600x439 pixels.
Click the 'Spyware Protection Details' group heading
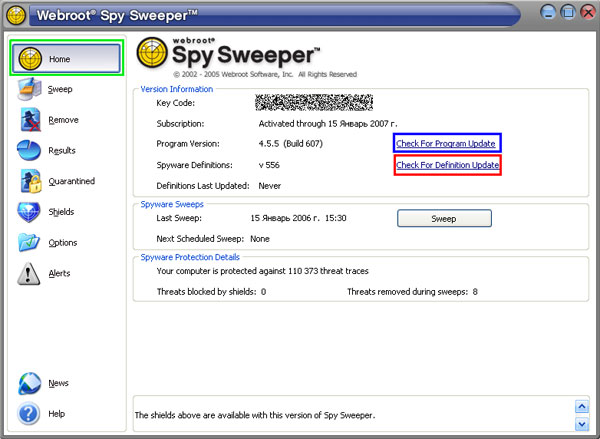click(190, 257)
